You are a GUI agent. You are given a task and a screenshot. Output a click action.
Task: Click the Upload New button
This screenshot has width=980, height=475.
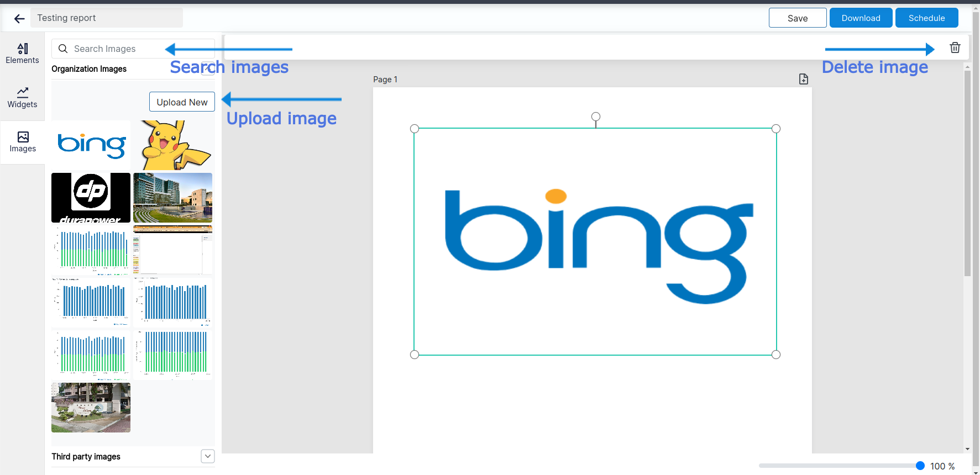pos(182,102)
